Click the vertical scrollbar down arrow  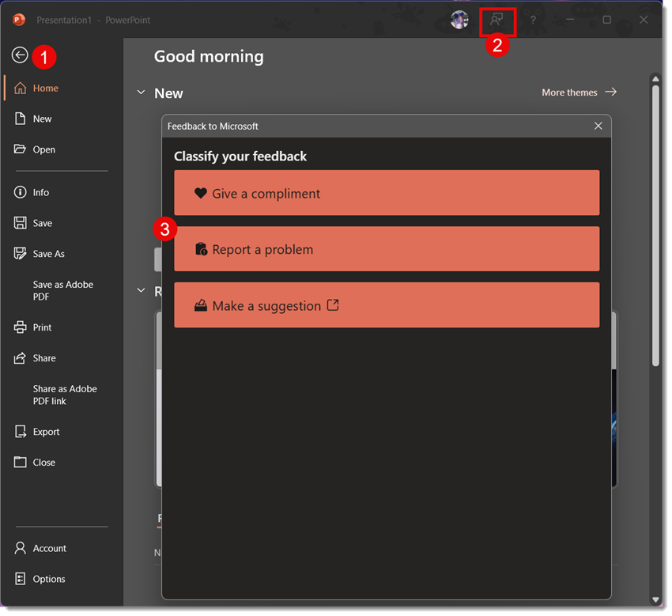(655, 600)
